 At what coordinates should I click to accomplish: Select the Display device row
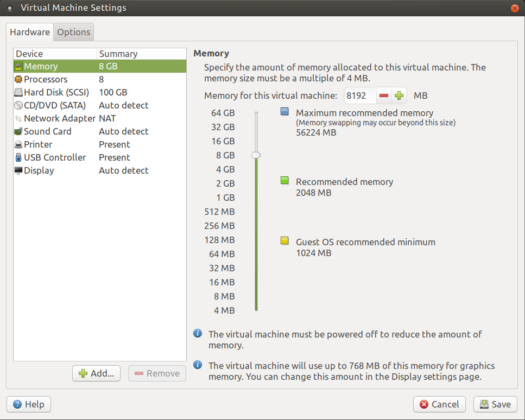100,171
